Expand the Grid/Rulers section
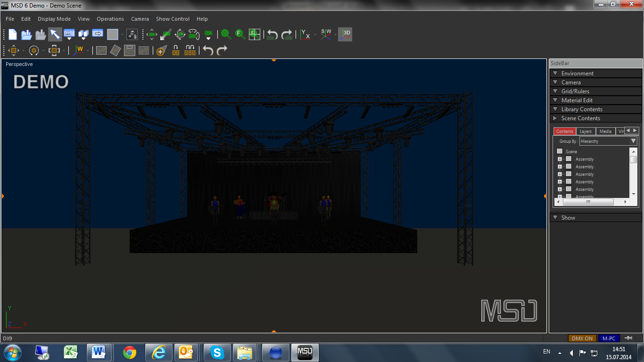 coord(596,91)
